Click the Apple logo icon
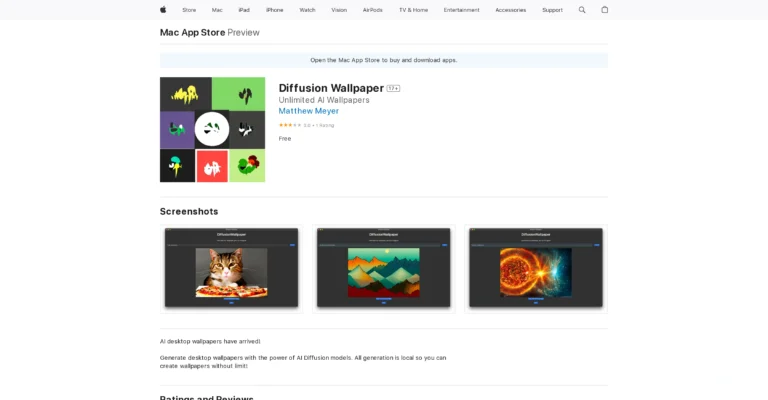This screenshot has height=400, width=768. 163,10
